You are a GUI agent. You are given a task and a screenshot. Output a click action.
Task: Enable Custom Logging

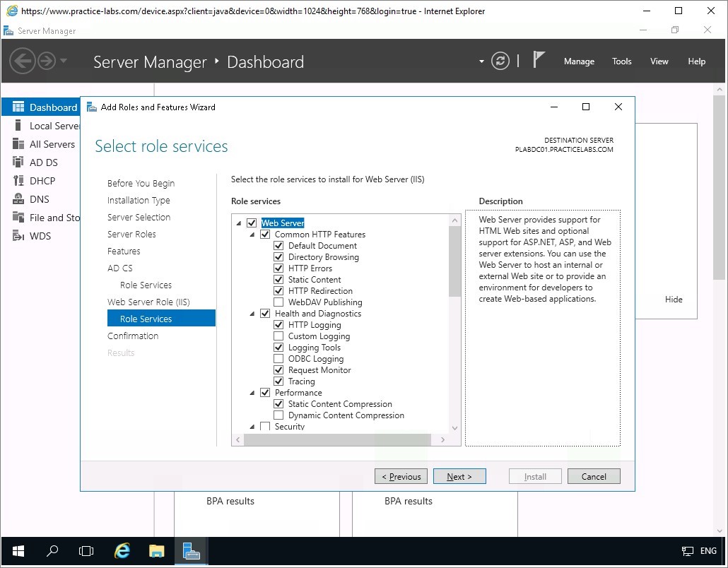click(278, 336)
